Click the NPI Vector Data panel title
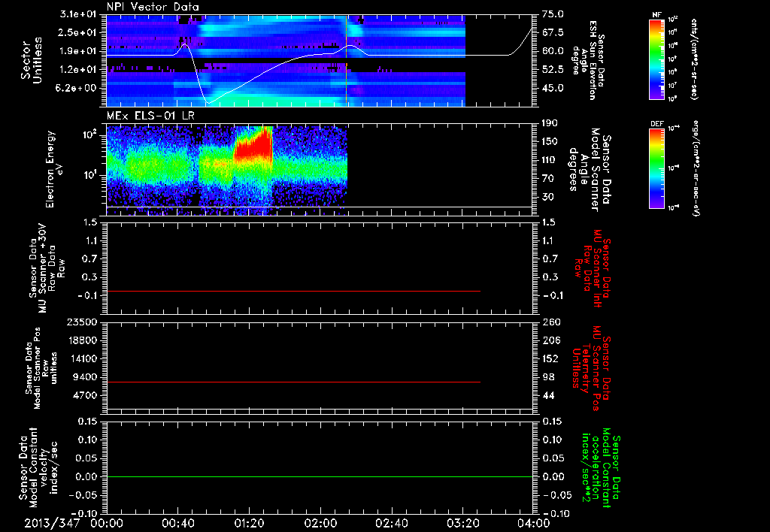The image size is (770, 532). tap(153, 7)
